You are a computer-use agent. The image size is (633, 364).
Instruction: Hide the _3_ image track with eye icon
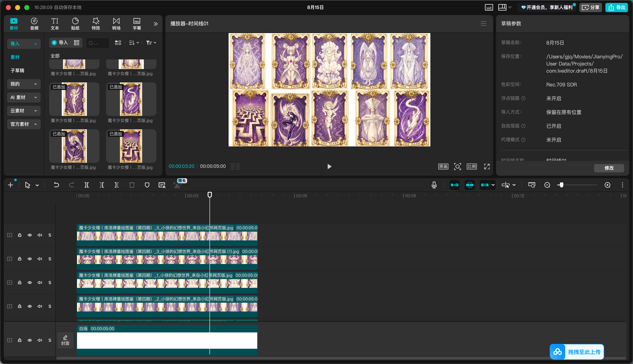(x=30, y=259)
